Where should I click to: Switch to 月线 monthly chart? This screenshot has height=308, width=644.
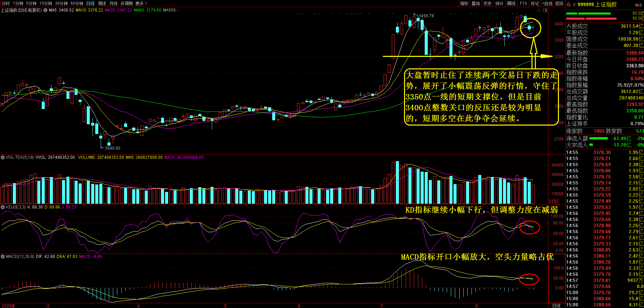point(114,3)
